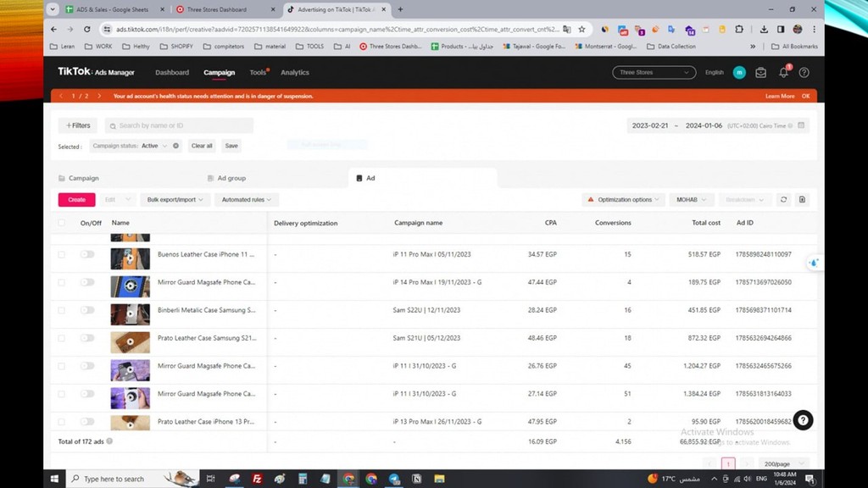Open File Explorer from the taskbar

coord(440,479)
